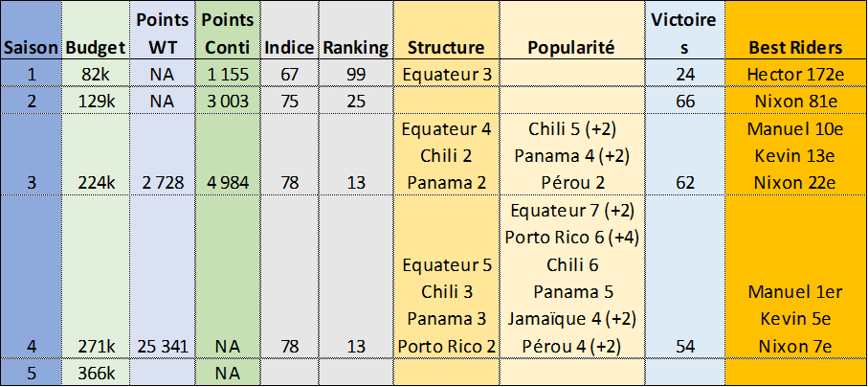Select the Indice column header
This screenshot has width=868, height=387.
pyautogui.click(x=289, y=47)
